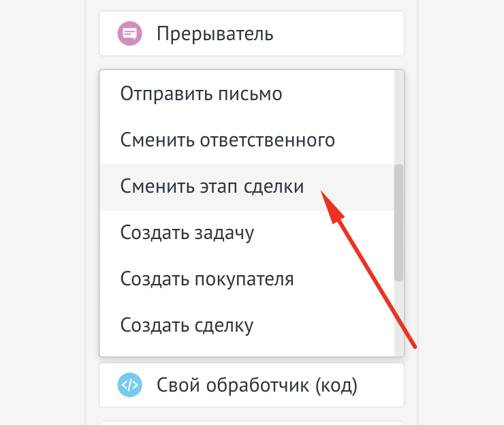Click the pink Прерыватель chat icon
504x425 pixels.
coord(129,33)
